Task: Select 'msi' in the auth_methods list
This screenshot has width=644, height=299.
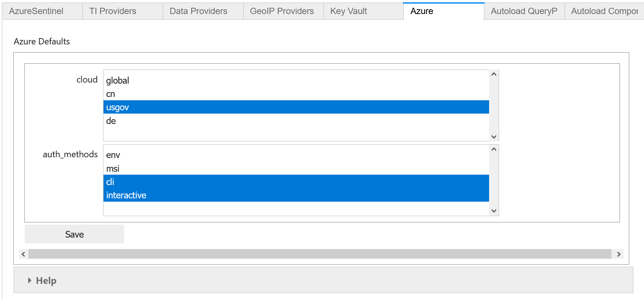Action: coord(296,168)
